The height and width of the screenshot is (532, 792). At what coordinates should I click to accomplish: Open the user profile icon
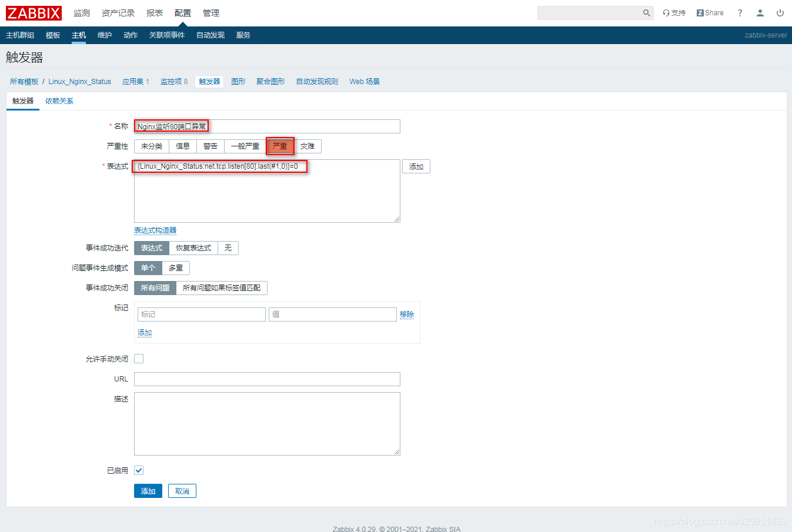[760, 13]
